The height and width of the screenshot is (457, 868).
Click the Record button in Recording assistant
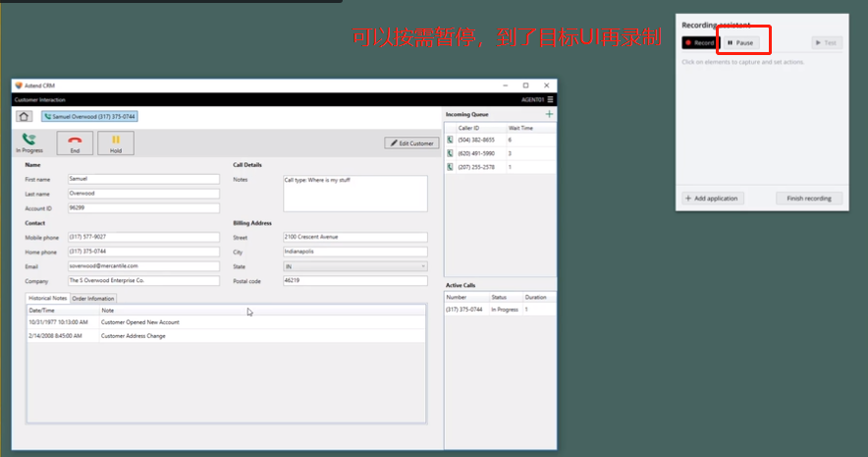click(x=700, y=42)
